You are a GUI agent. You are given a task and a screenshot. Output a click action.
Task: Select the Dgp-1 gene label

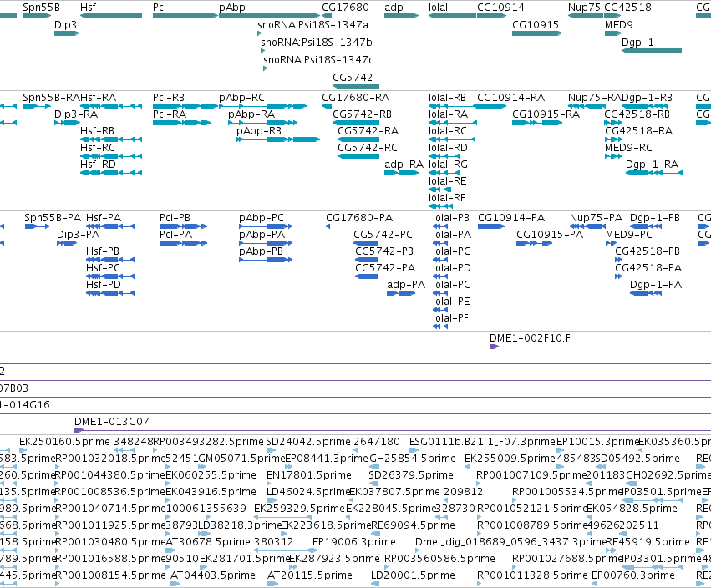(x=637, y=42)
